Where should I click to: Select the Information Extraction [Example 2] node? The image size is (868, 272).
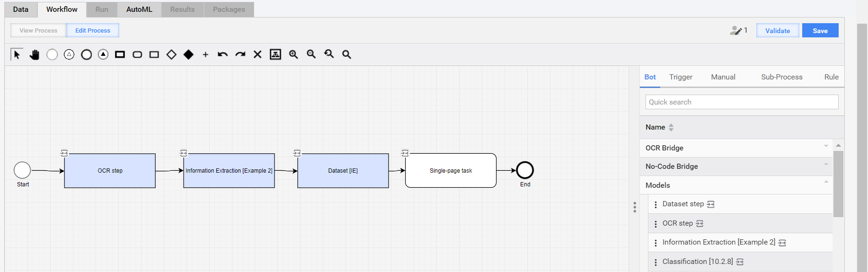(x=229, y=171)
